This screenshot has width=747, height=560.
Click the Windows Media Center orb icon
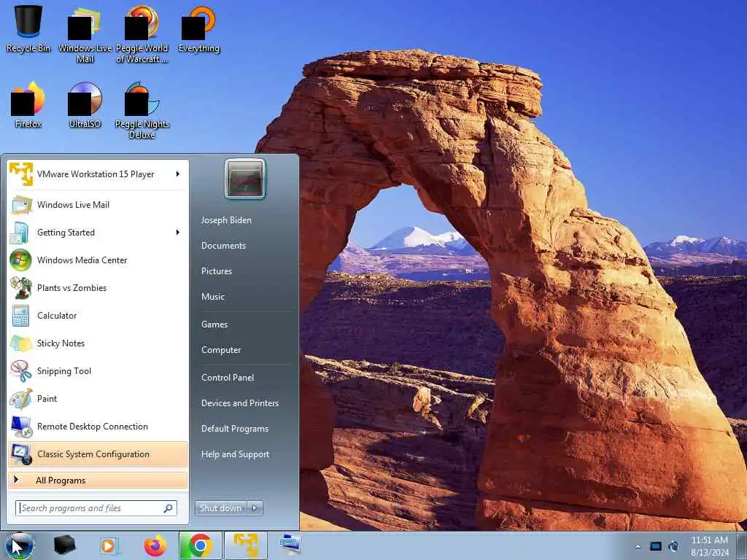click(x=20, y=260)
